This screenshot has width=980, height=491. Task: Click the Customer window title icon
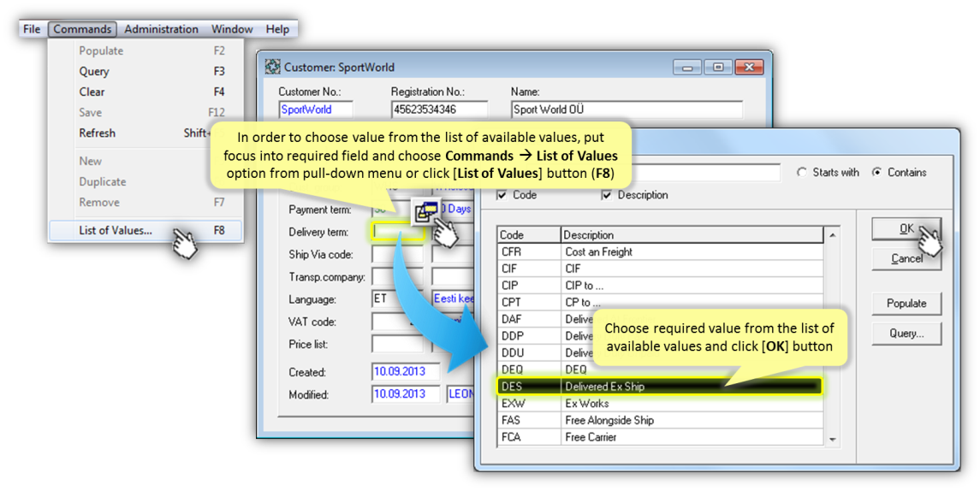coord(272,67)
